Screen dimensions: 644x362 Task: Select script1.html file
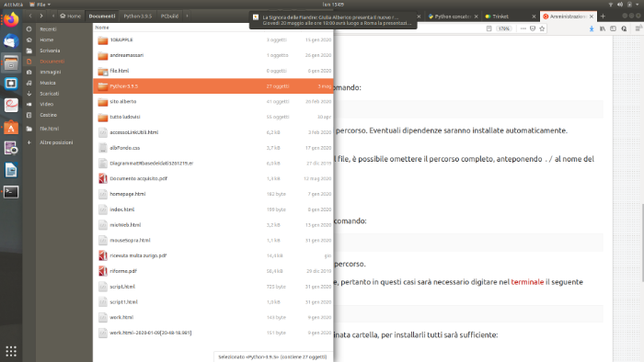click(213, 301)
